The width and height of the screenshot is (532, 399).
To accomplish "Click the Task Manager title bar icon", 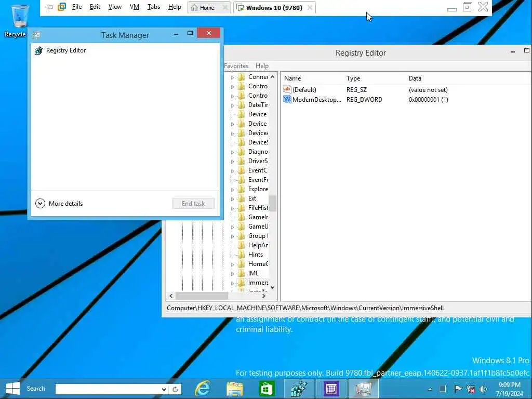I will point(36,35).
